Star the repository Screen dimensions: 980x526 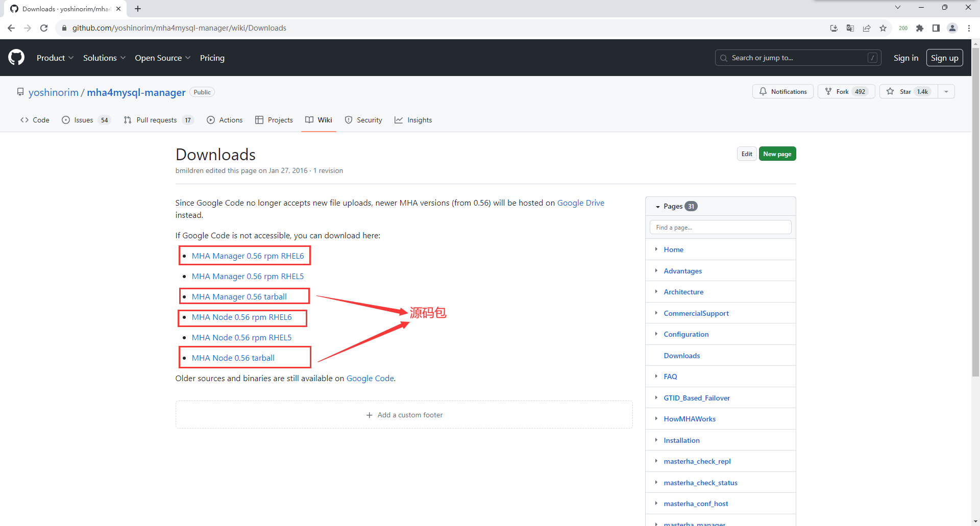point(909,91)
